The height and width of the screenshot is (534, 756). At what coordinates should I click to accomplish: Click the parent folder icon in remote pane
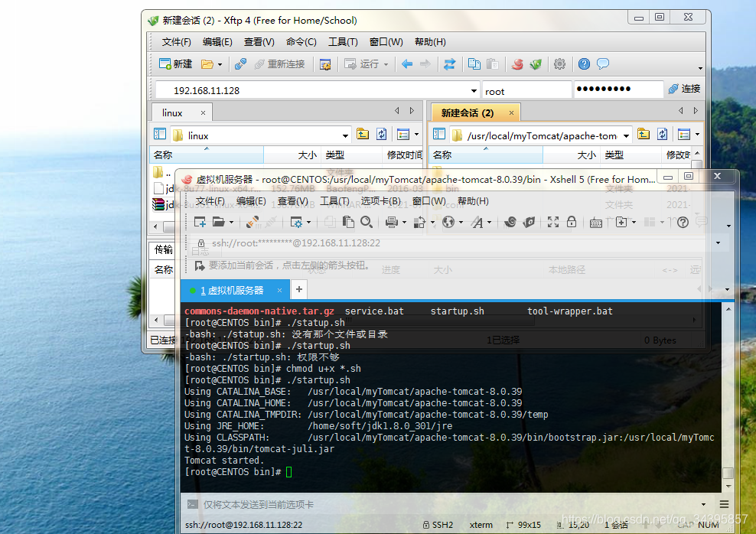[x=644, y=135]
